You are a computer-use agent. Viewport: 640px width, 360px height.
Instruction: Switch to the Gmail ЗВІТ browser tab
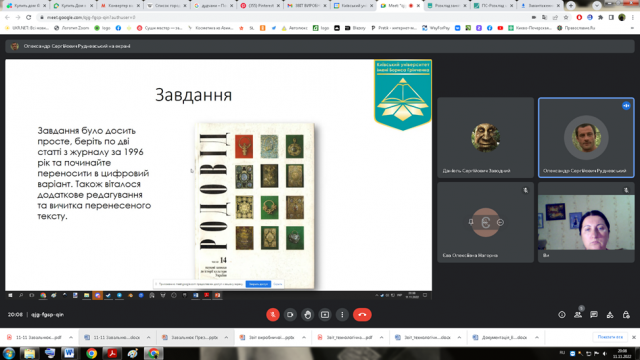tap(307, 6)
